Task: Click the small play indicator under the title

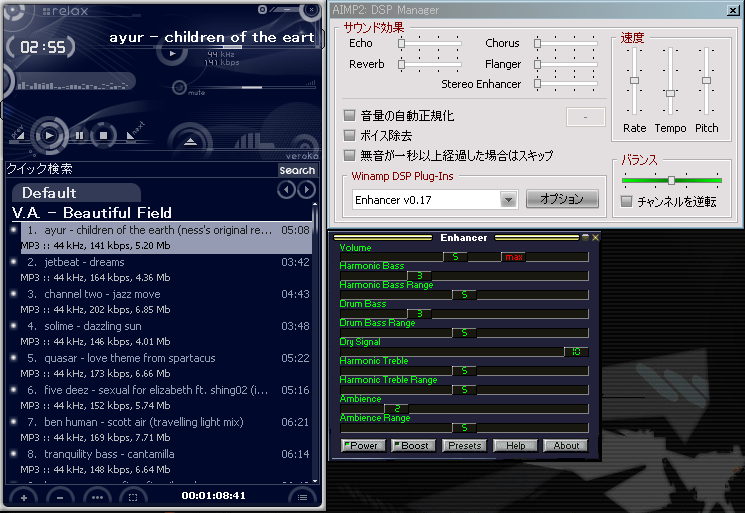Action: point(172,54)
